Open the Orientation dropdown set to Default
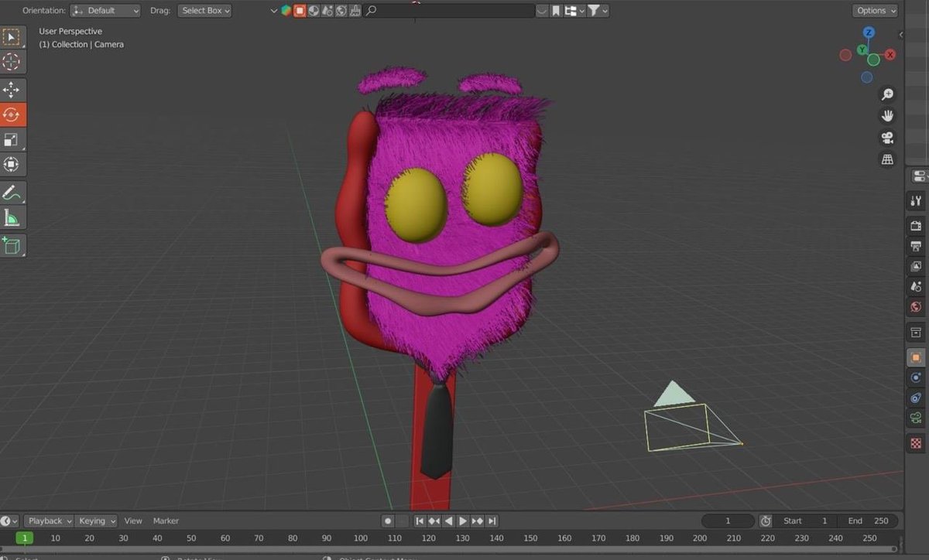The image size is (929, 560). pyautogui.click(x=105, y=10)
